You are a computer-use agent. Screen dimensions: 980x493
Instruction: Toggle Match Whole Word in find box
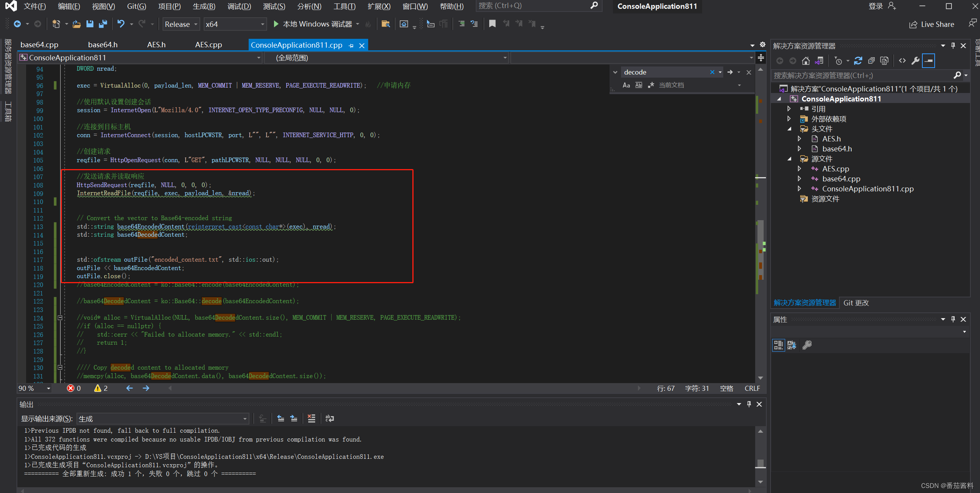click(639, 85)
